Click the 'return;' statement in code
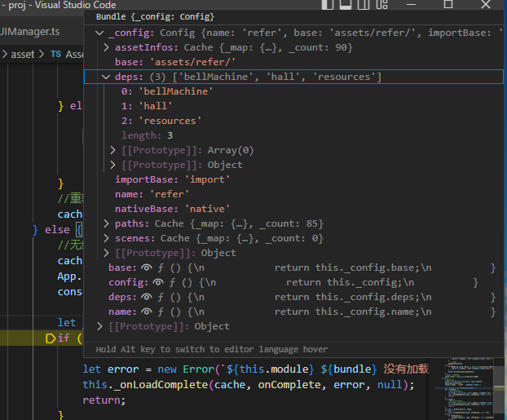507x420 pixels. (104, 400)
